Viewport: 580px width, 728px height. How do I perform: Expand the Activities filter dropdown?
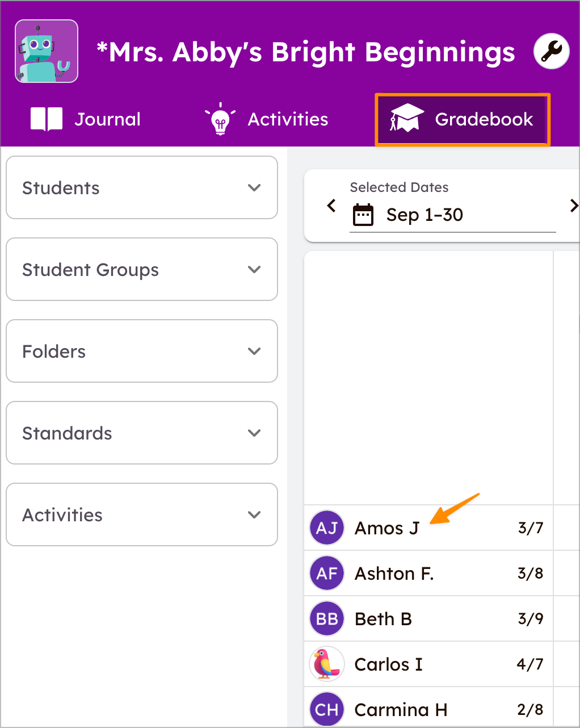click(x=142, y=514)
